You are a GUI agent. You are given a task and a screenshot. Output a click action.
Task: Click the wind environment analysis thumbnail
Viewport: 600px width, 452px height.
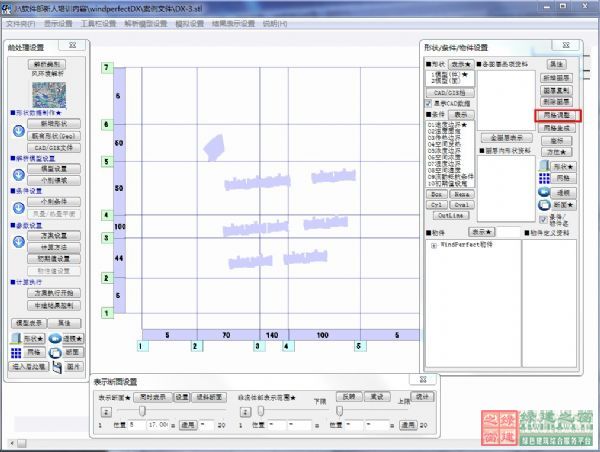click(x=46, y=95)
